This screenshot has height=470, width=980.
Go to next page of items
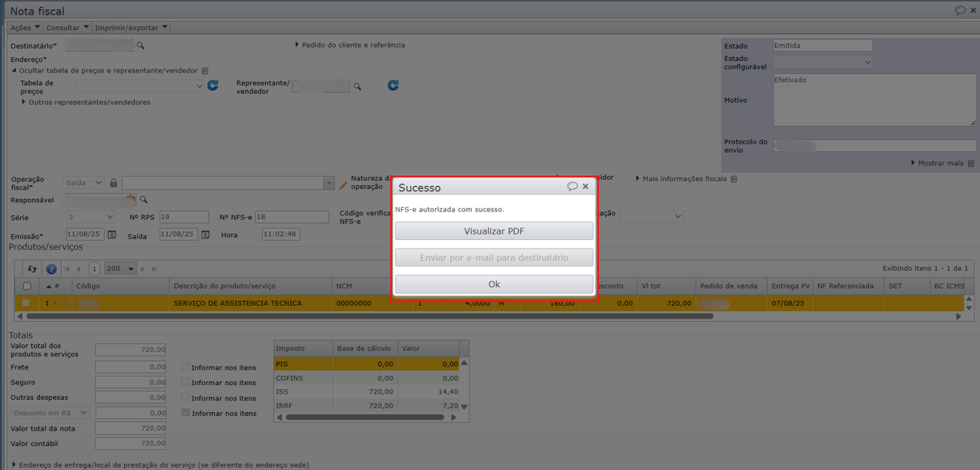coord(143,269)
